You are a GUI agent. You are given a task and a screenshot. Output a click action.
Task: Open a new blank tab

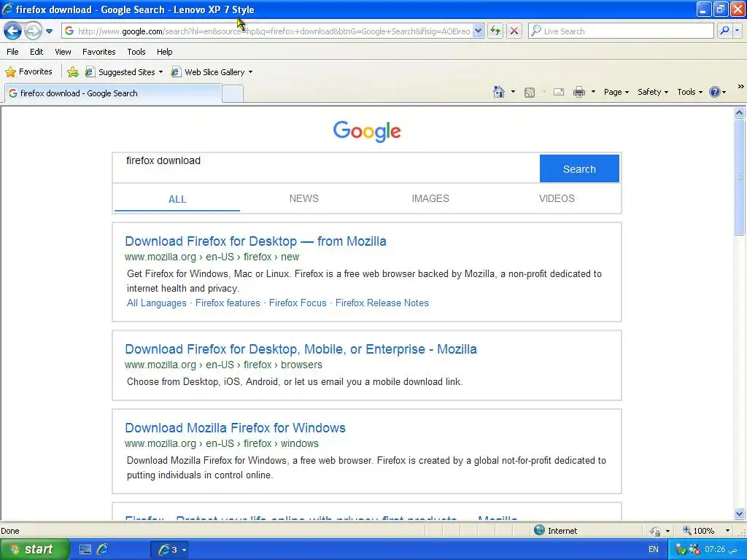233,94
